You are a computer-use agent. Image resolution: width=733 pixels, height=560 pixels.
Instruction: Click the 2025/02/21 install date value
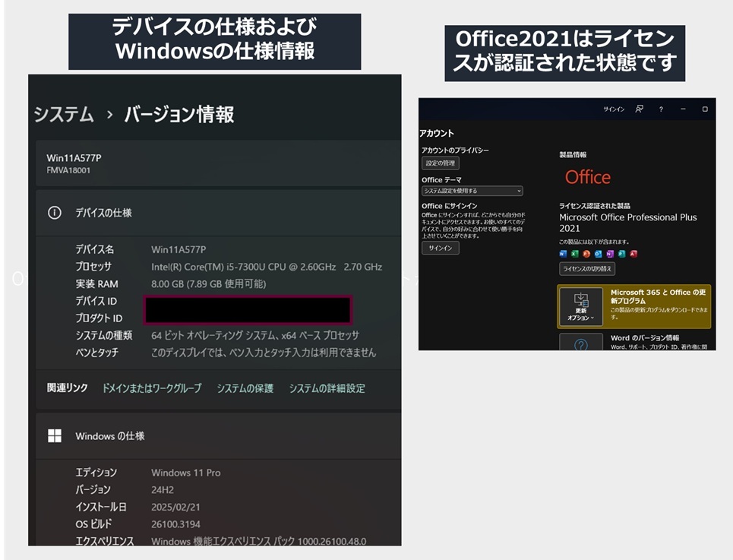tap(175, 507)
